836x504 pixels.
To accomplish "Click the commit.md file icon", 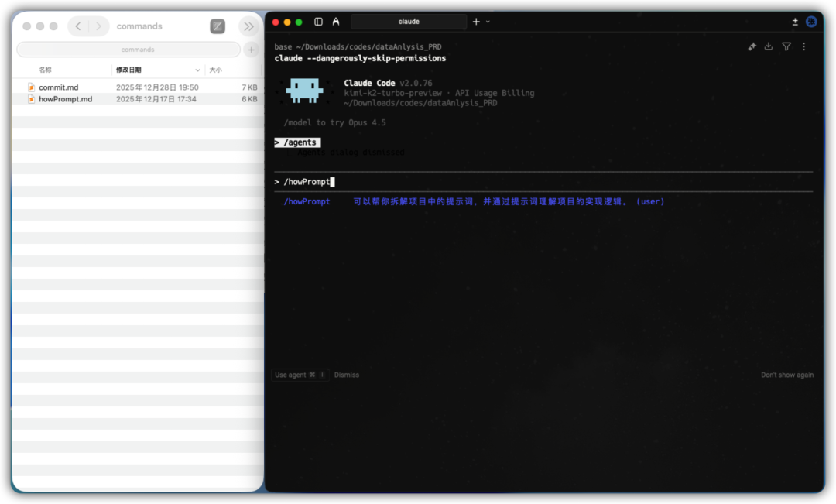I will pyautogui.click(x=32, y=87).
